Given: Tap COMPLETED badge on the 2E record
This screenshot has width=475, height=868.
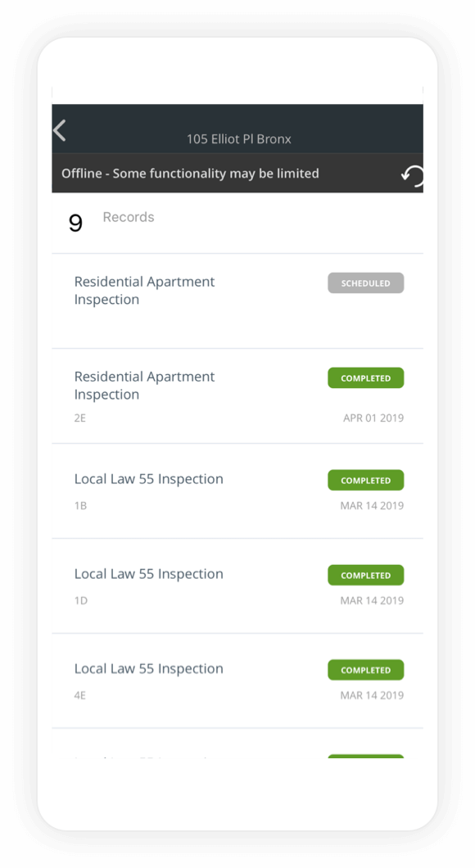Looking at the screenshot, I should [365, 378].
